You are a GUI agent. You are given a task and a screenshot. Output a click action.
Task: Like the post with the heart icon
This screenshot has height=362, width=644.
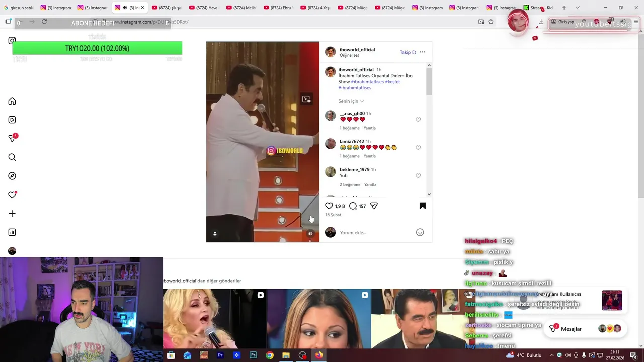click(x=329, y=206)
